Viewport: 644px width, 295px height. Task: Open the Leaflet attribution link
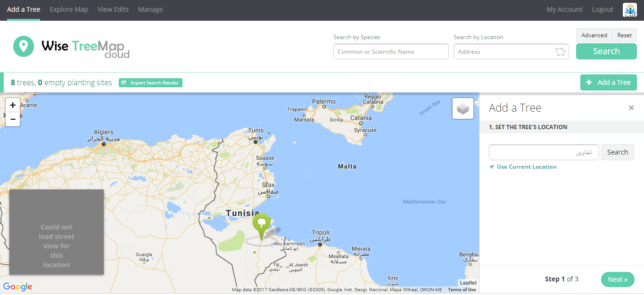pos(469,283)
